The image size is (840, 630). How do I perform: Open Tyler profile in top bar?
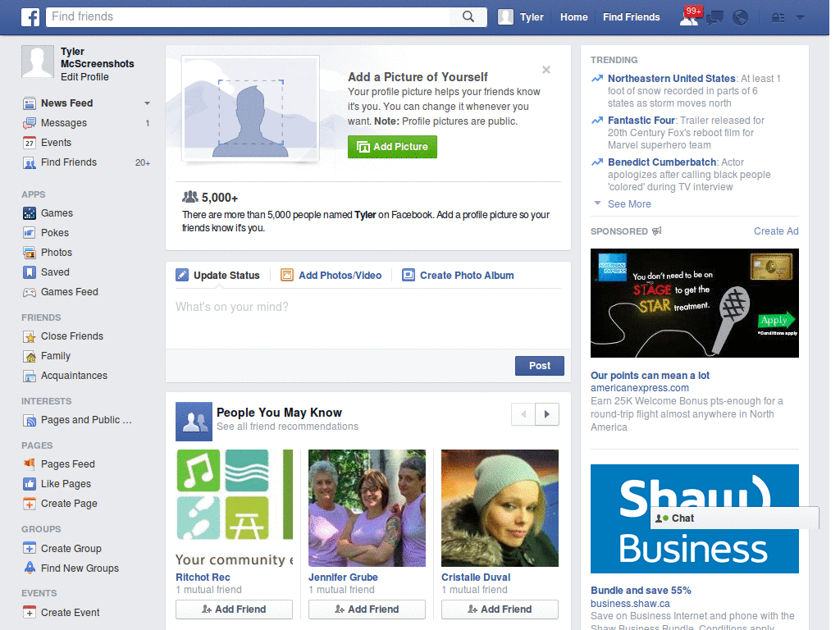click(521, 17)
